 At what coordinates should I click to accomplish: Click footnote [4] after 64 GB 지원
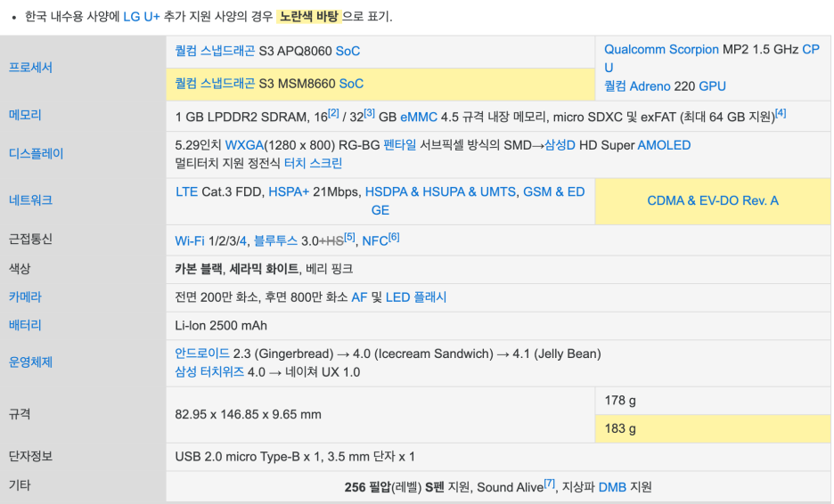click(x=781, y=113)
